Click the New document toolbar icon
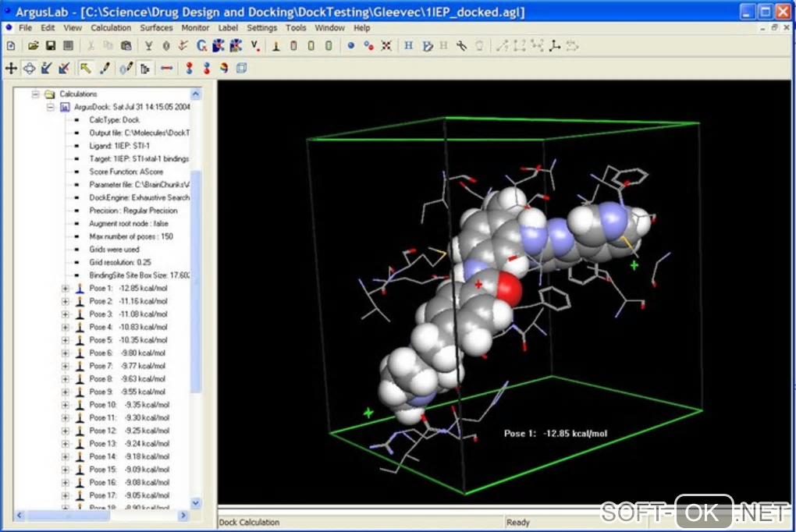Screen dimensions: 796x532 pos(11,46)
